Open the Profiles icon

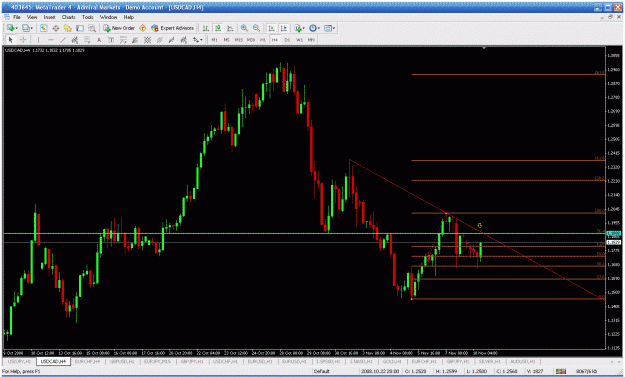pyautogui.click(x=26, y=28)
